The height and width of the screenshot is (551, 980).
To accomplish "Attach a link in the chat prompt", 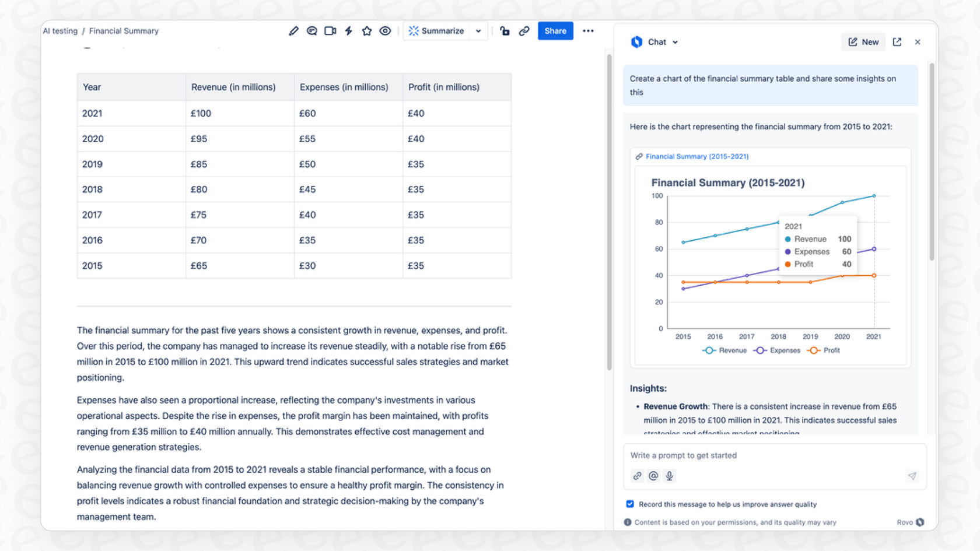I will (x=637, y=476).
